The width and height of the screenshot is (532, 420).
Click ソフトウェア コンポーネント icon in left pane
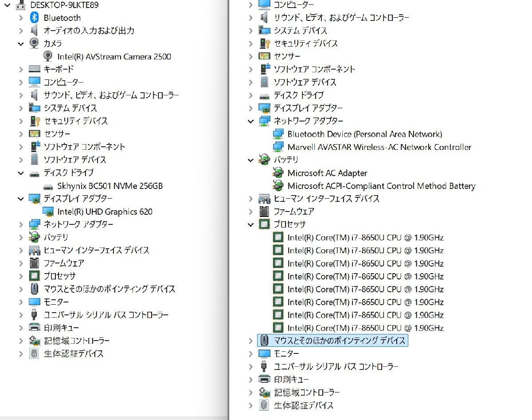tap(34, 146)
